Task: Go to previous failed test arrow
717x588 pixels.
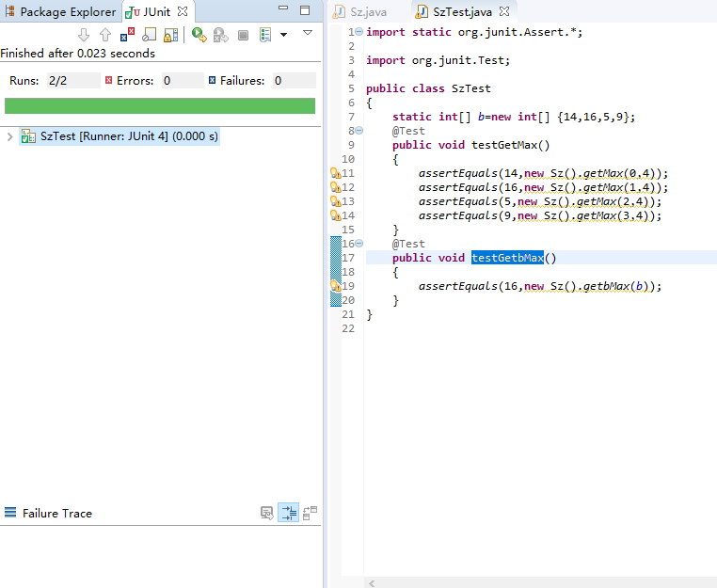Action: click(x=105, y=35)
